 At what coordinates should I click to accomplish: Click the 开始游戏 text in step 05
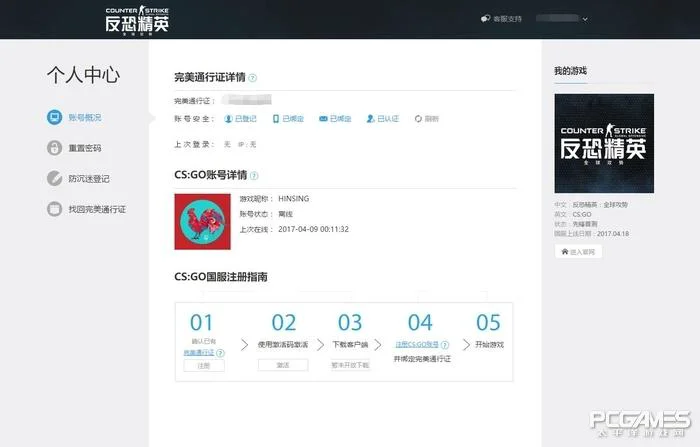tap(489, 345)
